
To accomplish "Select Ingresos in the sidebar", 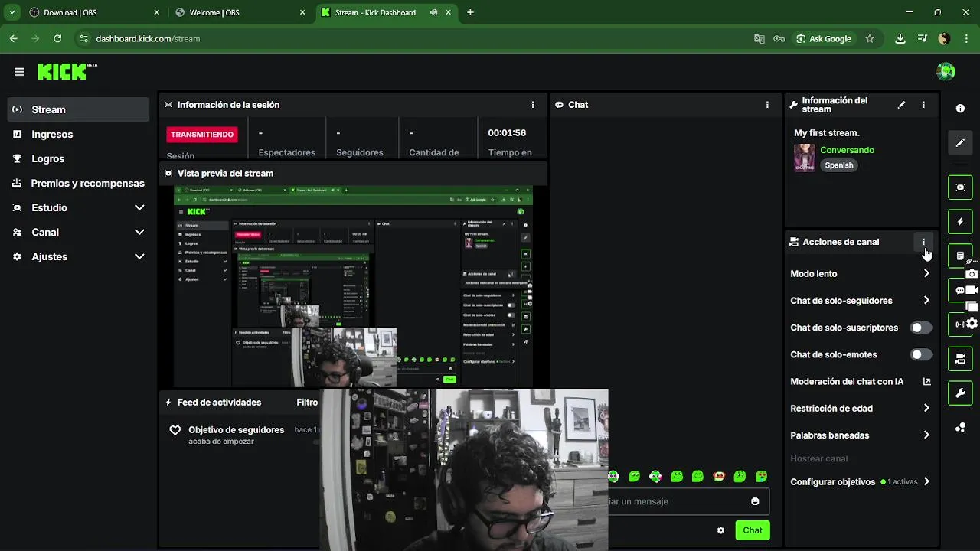I will click(x=78, y=134).
